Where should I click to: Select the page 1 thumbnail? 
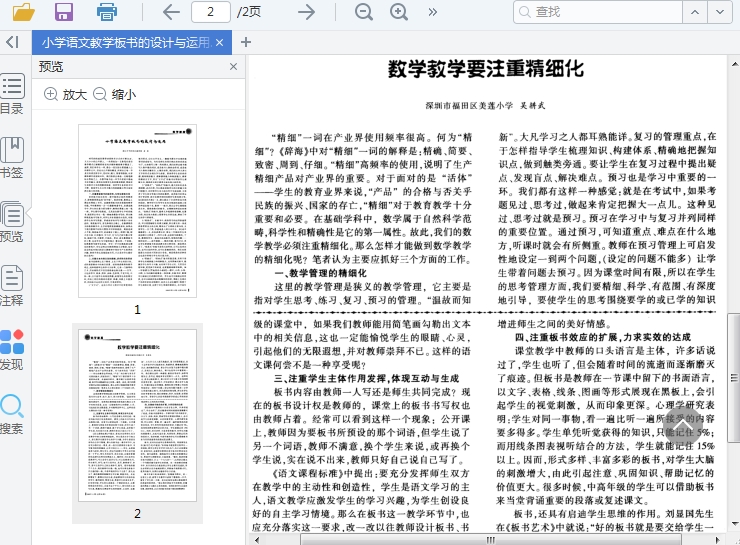[138, 211]
